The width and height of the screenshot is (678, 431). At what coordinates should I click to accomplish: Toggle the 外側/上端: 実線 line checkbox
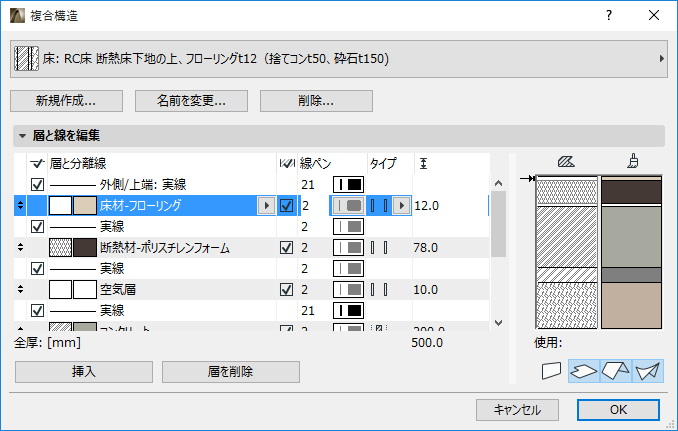pos(38,185)
